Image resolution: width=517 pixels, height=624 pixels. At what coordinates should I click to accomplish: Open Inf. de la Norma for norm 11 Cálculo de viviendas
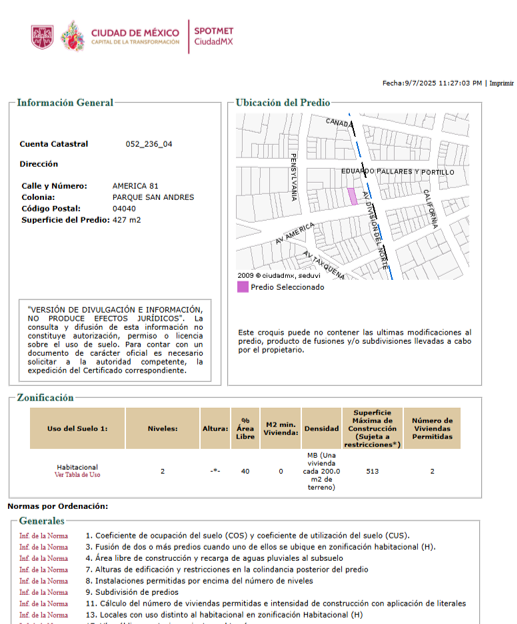(x=43, y=604)
